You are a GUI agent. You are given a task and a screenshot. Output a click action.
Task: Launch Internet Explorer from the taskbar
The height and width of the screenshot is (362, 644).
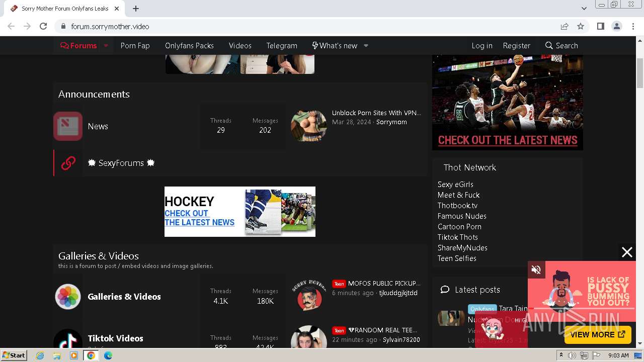click(x=40, y=355)
